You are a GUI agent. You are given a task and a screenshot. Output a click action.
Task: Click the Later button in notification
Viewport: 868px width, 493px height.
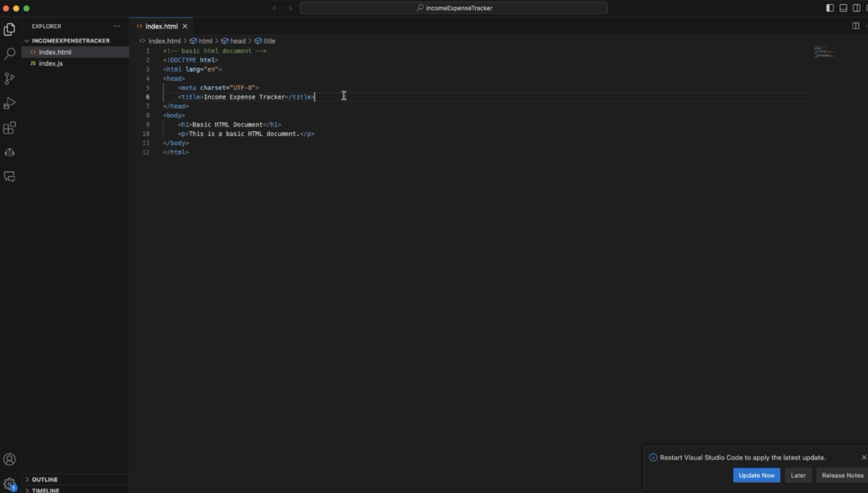(x=798, y=475)
